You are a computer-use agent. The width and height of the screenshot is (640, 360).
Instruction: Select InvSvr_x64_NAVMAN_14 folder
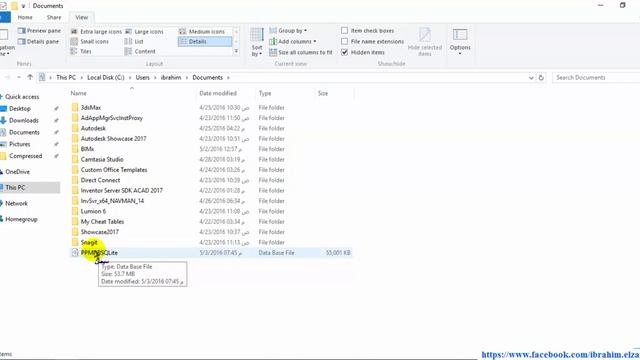[x=112, y=201]
